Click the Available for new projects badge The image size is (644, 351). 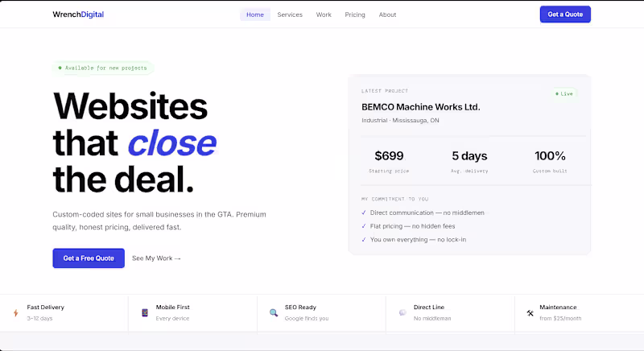[103, 68]
